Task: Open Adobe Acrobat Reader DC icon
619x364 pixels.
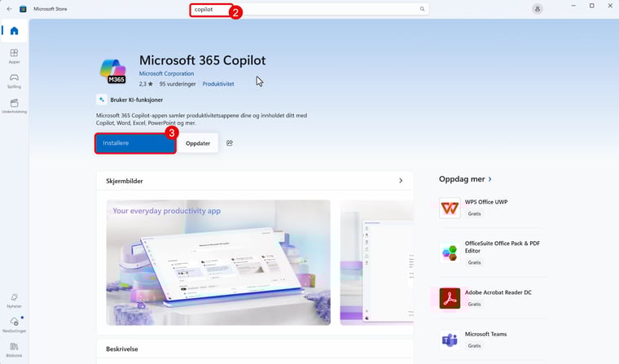Action: pos(450,298)
